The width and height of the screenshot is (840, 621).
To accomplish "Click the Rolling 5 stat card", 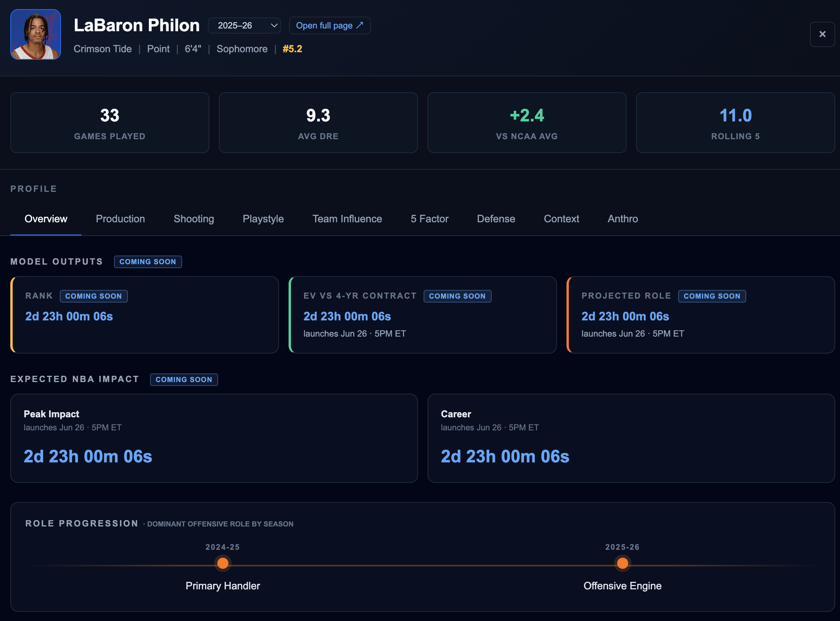I will (735, 123).
